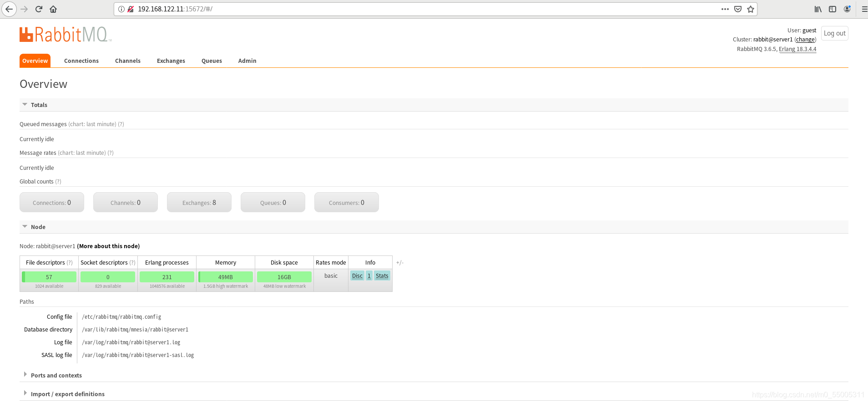The image size is (868, 403).
Task: Open the Queues tab
Action: 212,61
